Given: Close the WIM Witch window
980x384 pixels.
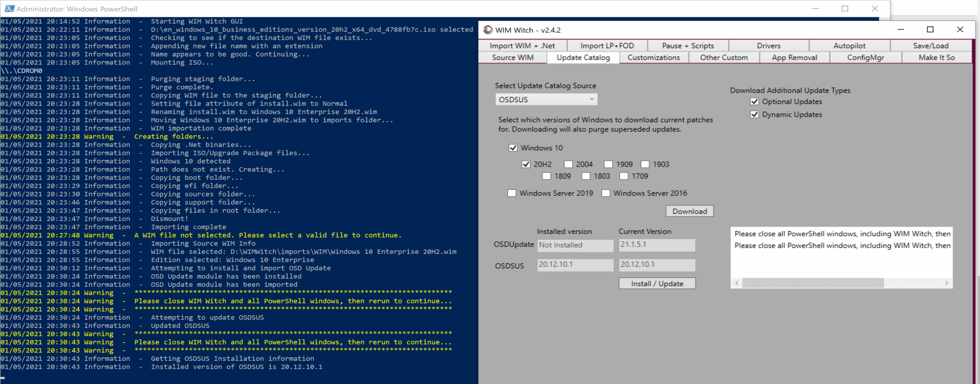Looking at the screenshot, I should [x=960, y=29].
